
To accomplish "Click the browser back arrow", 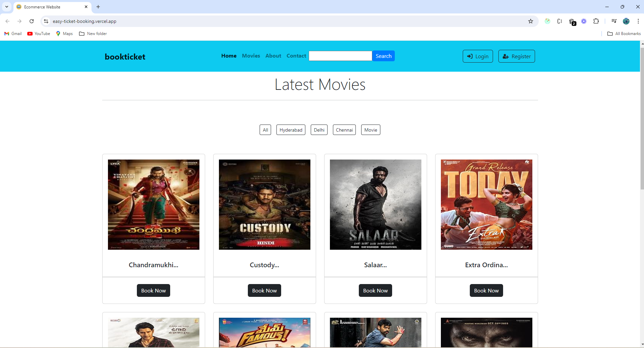I will click(7, 21).
